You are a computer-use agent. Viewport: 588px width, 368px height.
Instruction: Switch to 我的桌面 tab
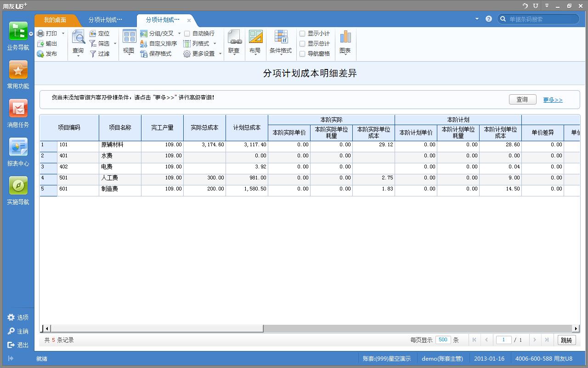[x=55, y=20]
